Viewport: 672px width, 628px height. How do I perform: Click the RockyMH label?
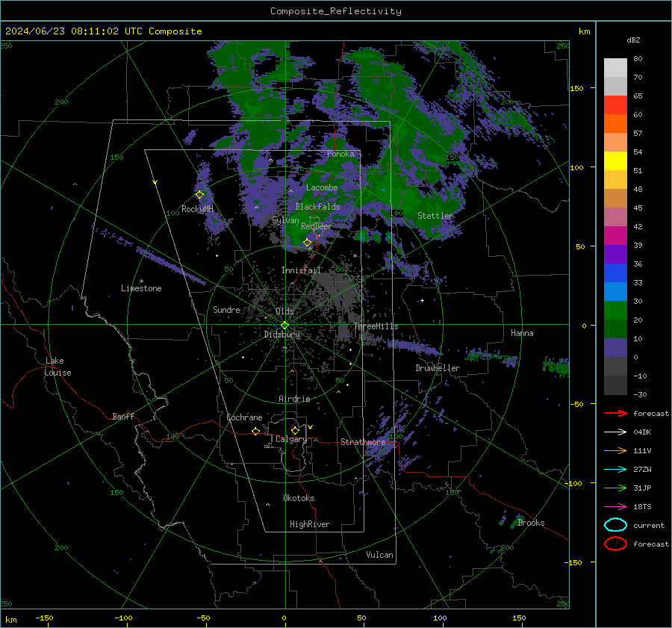coord(197,209)
